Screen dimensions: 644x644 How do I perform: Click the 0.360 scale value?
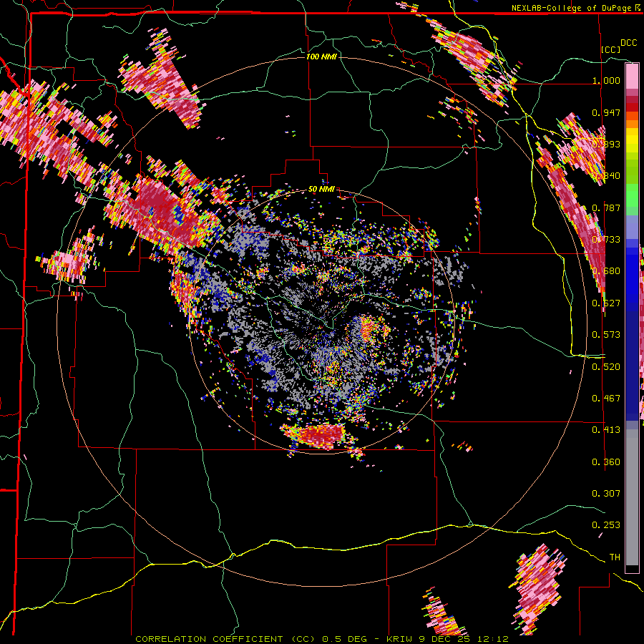point(606,462)
